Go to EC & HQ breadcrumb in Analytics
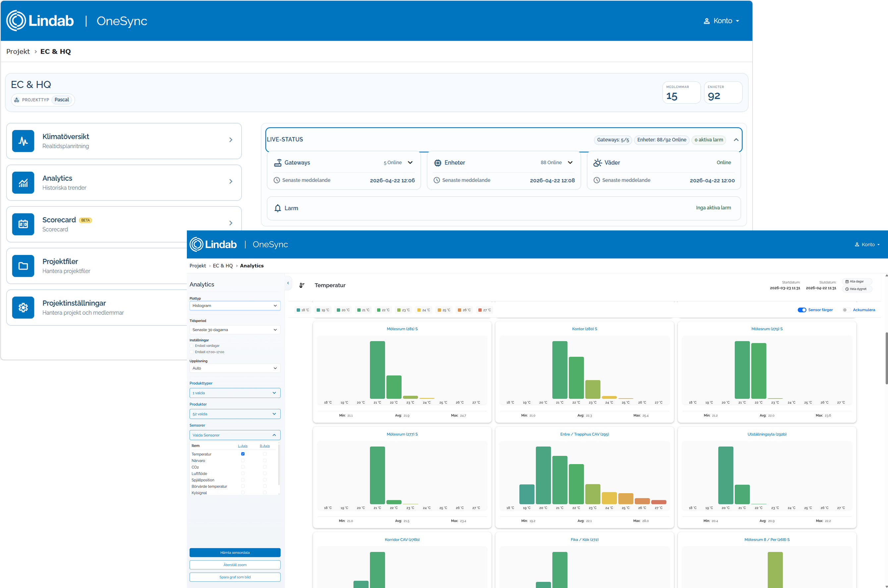888x588 pixels. click(223, 266)
